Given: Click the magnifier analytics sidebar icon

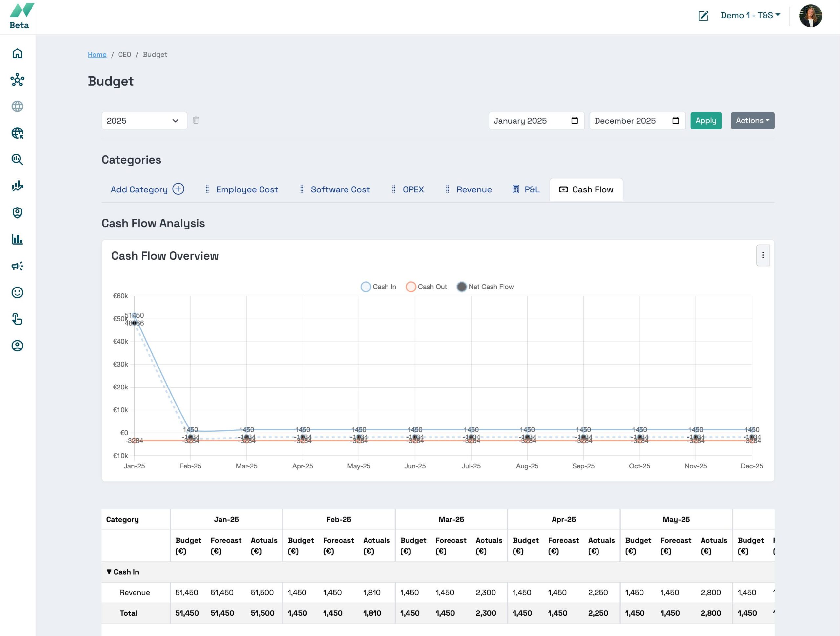Looking at the screenshot, I should tap(17, 159).
